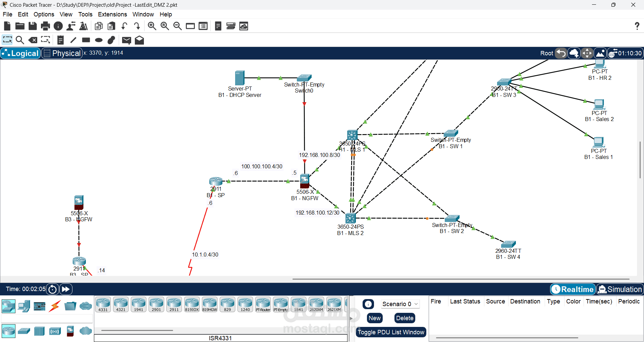Activate the Delete tool
This screenshot has width=644, height=342.
pyautogui.click(x=33, y=40)
